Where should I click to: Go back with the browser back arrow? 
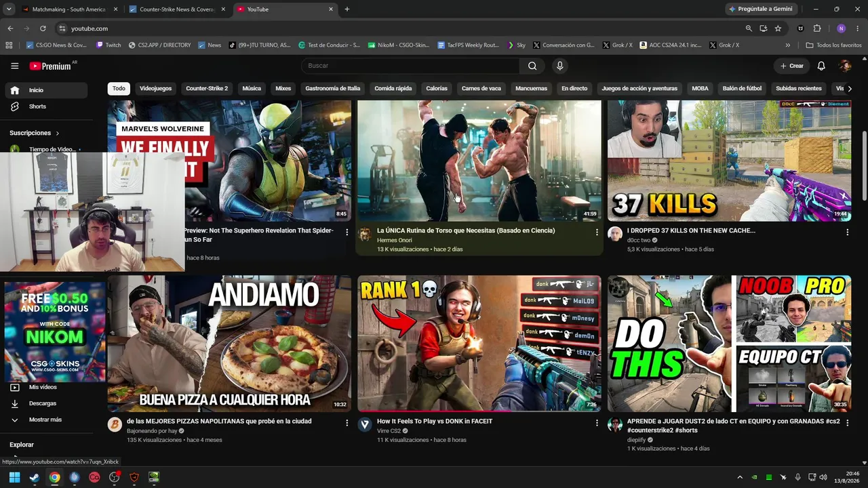[10, 28]
